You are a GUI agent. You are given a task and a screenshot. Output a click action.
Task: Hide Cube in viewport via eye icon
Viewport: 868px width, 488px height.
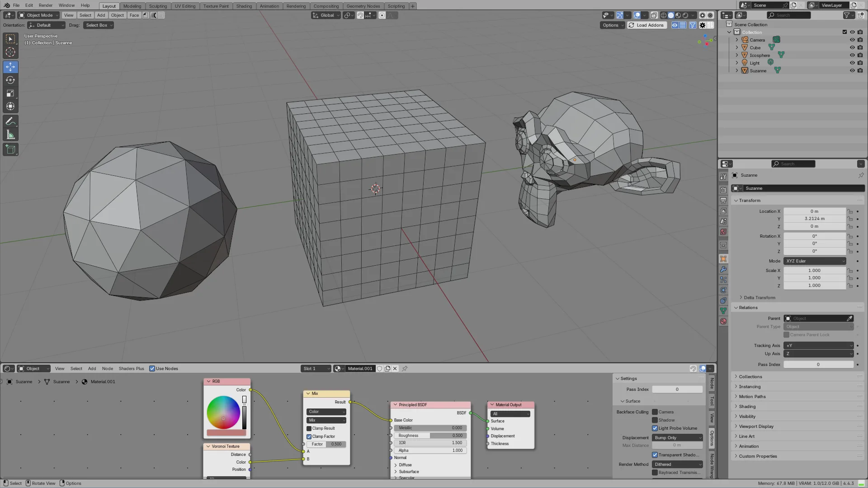tap(852, 47)
